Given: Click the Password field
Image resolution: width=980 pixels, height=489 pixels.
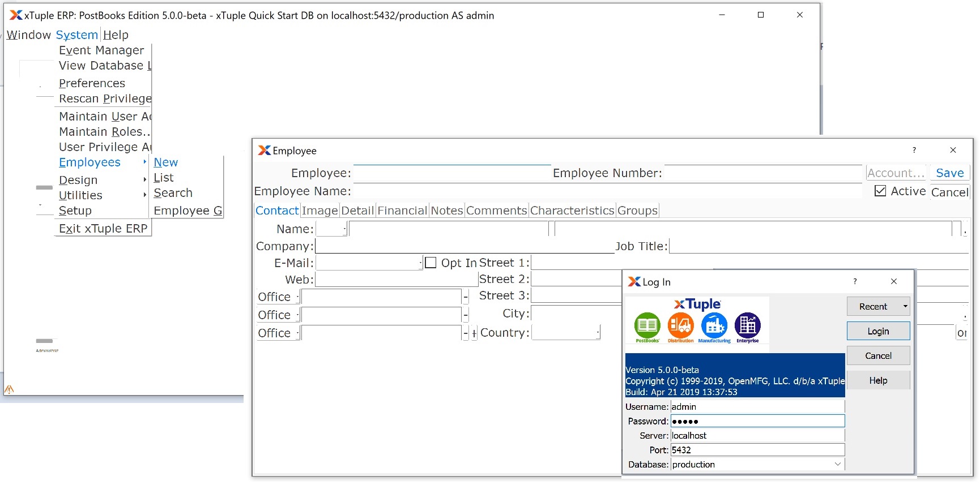Looking at the screenshot, I should [757, 421].
